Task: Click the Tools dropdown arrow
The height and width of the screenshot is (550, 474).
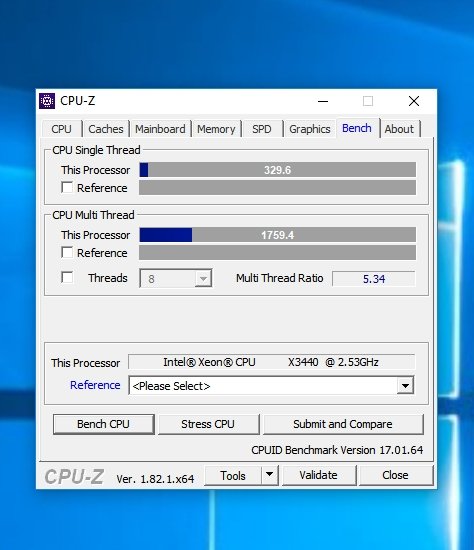Action: (x=269, y=475)
